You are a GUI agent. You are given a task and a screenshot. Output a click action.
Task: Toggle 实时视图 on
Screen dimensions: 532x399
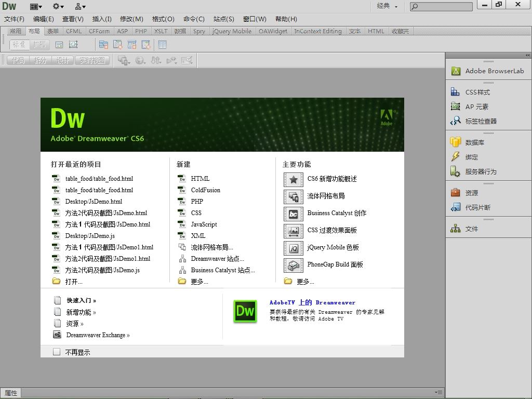coord(92,60)
